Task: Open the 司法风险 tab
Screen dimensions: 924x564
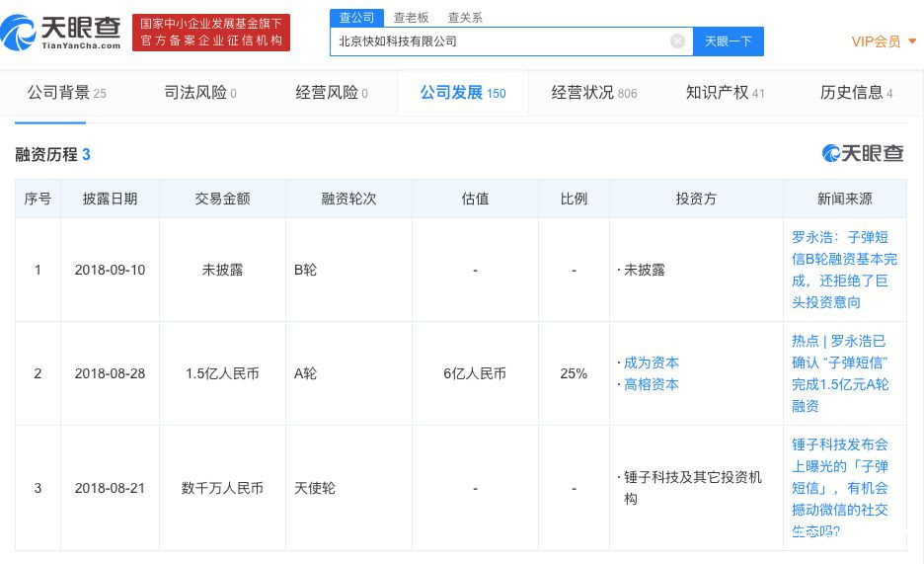Action: (x=200, y=93)
